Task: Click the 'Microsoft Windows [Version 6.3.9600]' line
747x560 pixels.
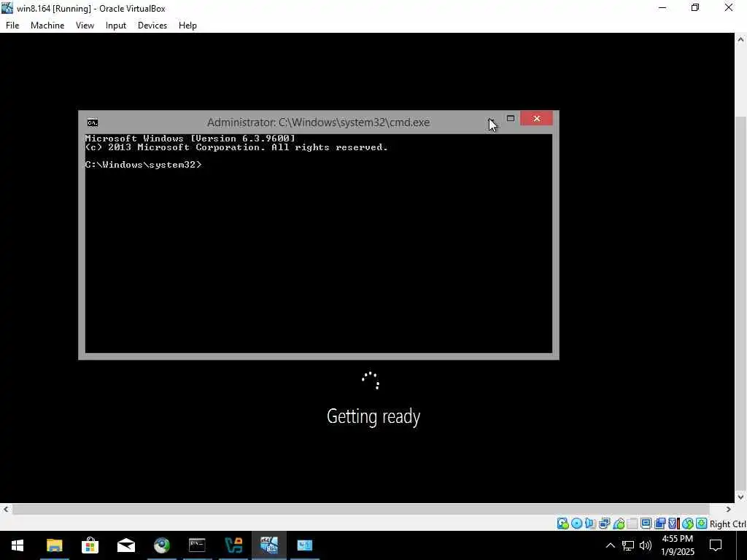Action: pyautogui.click(x=190, y=138)
